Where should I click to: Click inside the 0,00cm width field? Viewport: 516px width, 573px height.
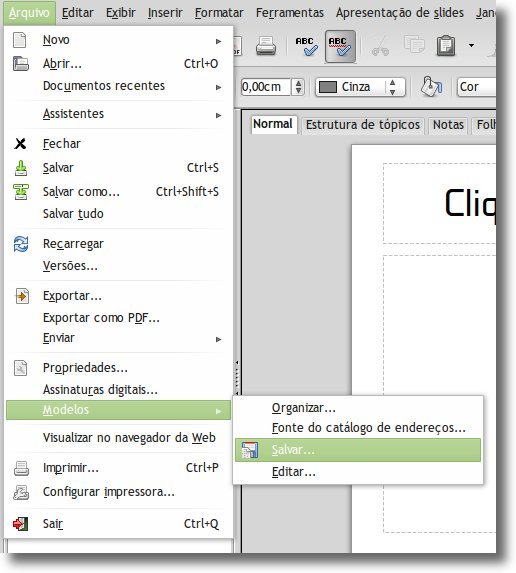click(x=266, y=87)
